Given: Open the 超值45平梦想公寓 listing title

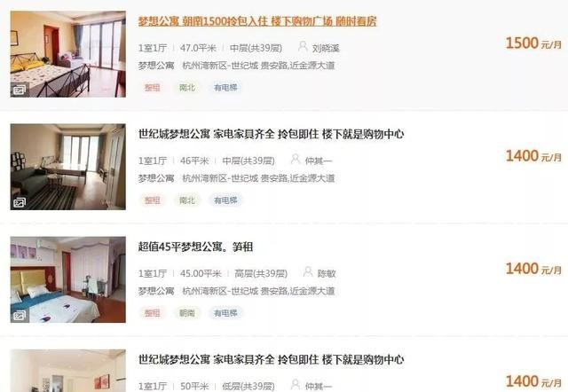Looking at the screenshot, I should coord(195,247).
